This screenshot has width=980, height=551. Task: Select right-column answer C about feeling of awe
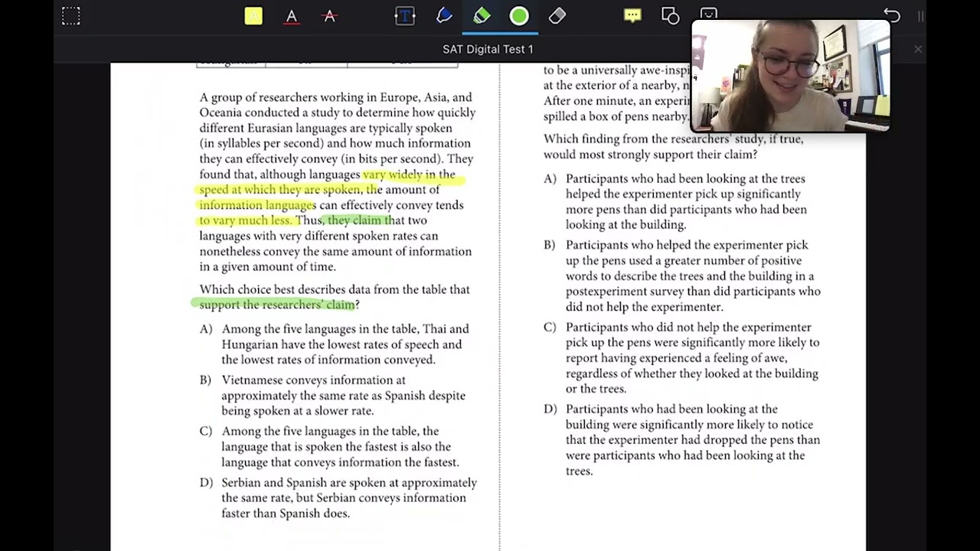pyautogui.click(x=681, y=358)
